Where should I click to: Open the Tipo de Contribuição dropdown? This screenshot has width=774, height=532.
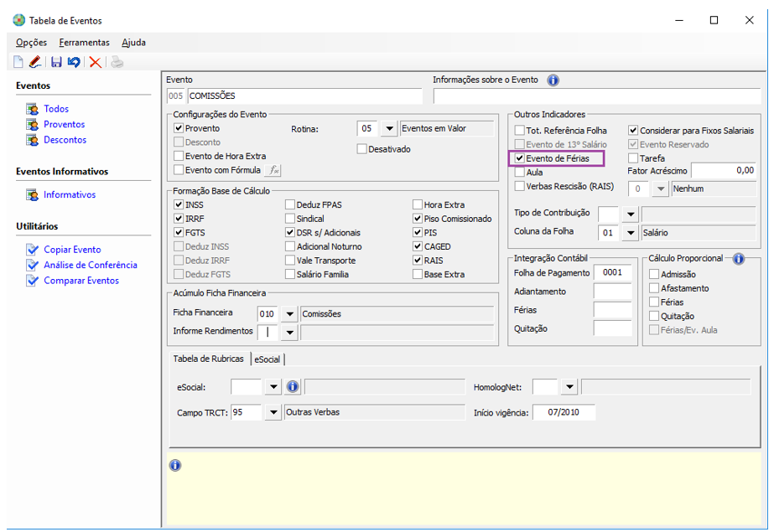tap(631, 214)
